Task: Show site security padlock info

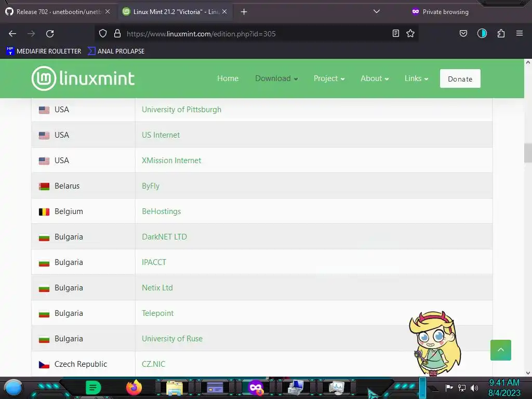Action: 117,33
